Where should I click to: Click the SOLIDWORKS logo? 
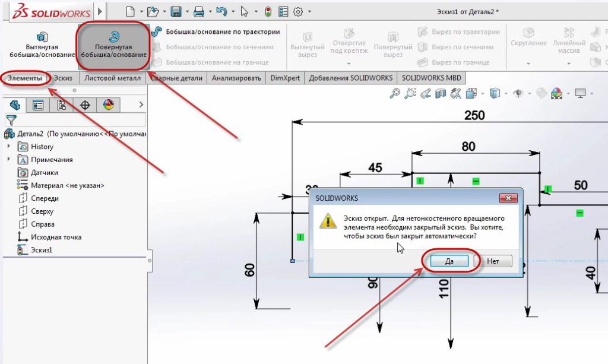(x=51, y=11)
